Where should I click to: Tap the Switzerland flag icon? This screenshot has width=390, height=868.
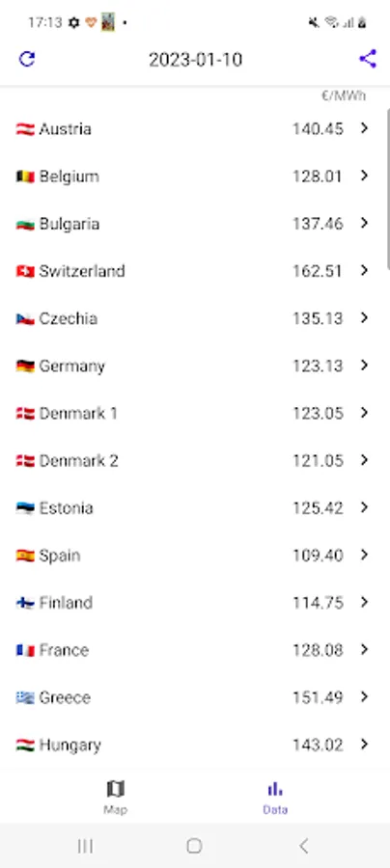(x=25, y=271)
